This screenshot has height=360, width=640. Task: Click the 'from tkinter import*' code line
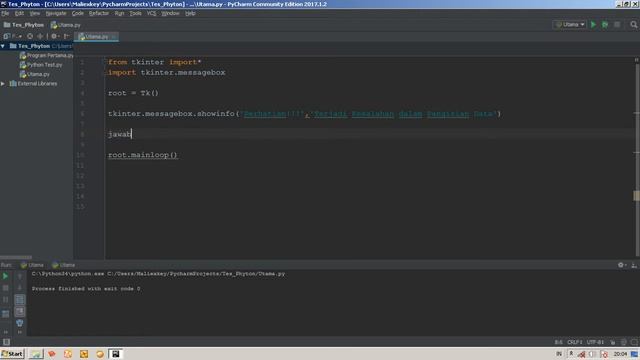pyautogui.click(x=155, y=62)
